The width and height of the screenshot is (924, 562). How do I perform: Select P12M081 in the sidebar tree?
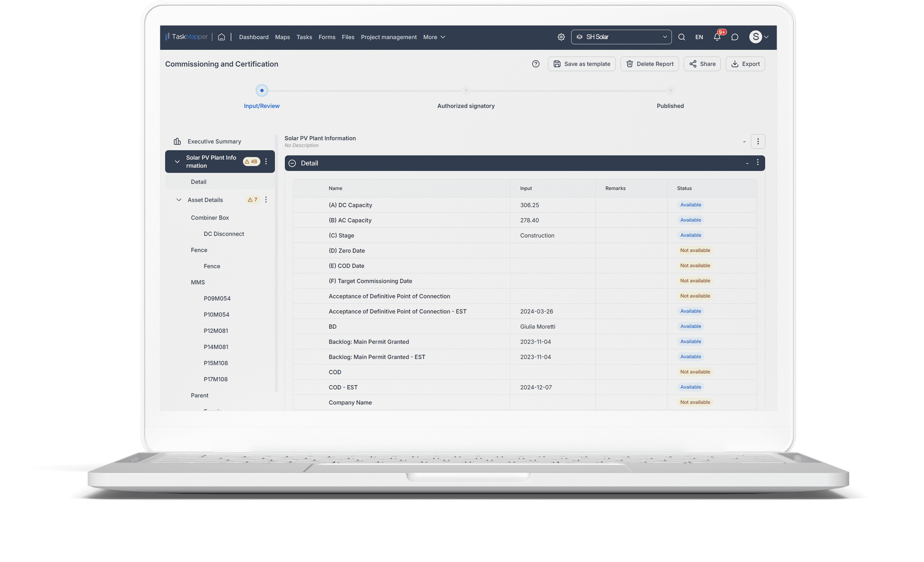[216, 330]
